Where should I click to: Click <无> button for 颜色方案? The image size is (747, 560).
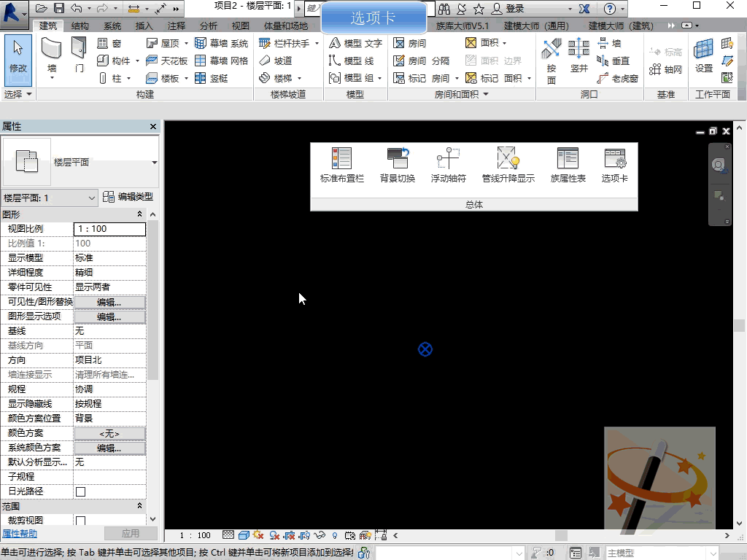[x=109, y=433]
